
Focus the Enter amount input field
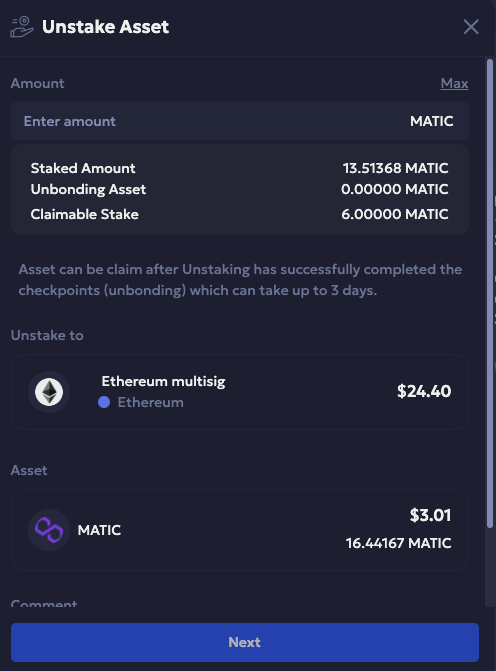[240, 121]
